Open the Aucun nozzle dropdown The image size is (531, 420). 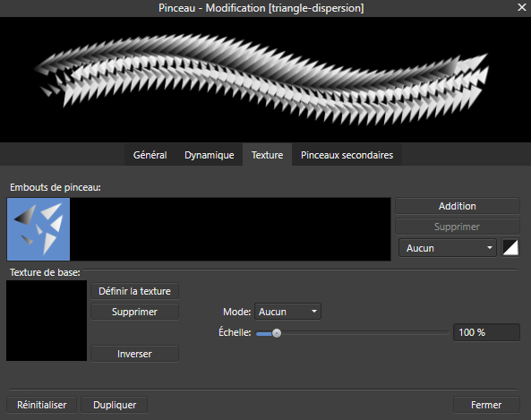pos(448,248)
